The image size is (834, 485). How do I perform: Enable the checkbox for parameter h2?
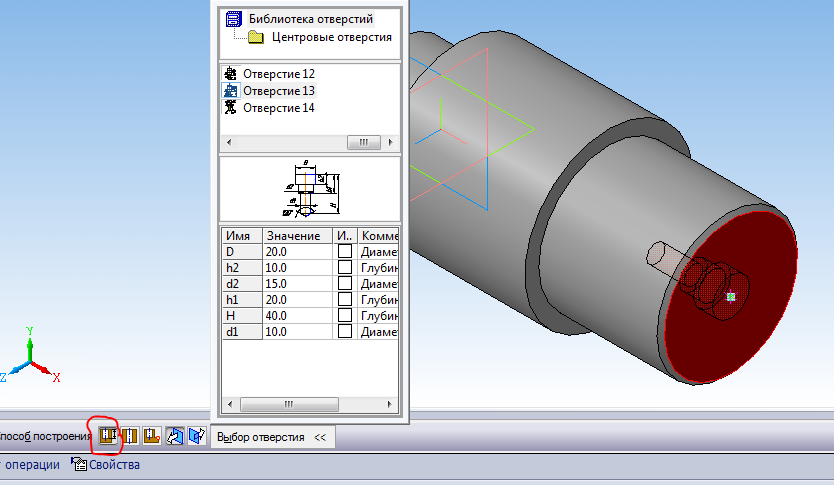pos(345,268)
